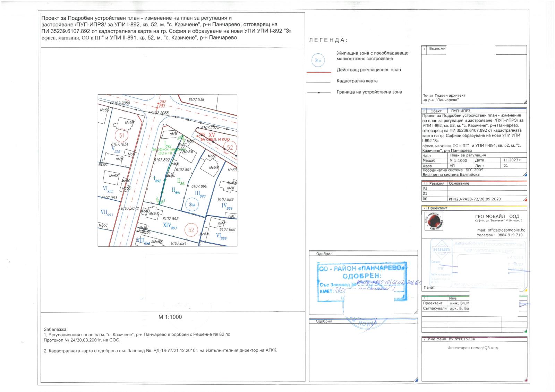Click the red circle 52 near XIV-893
555x392 pixels.
191,230
